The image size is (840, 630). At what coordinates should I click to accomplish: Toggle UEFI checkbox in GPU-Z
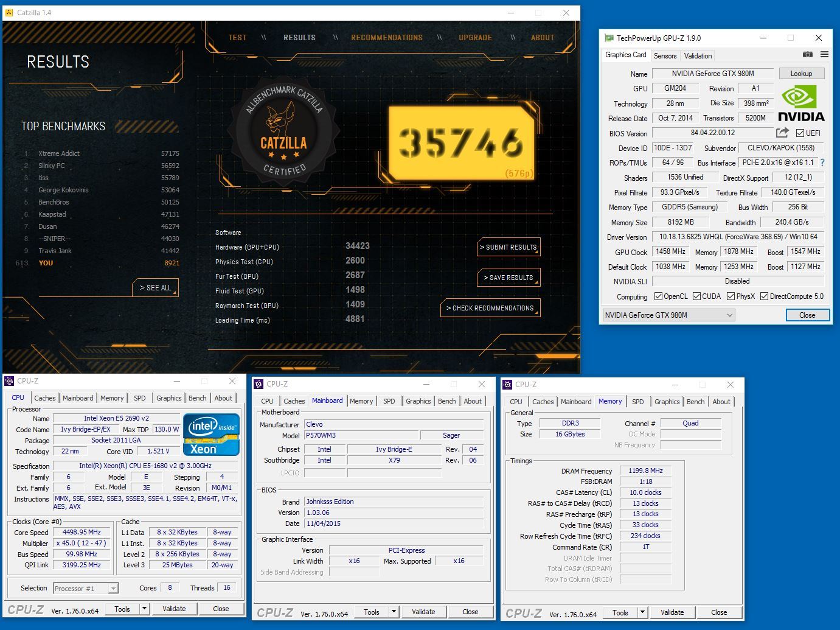point(800,133)
